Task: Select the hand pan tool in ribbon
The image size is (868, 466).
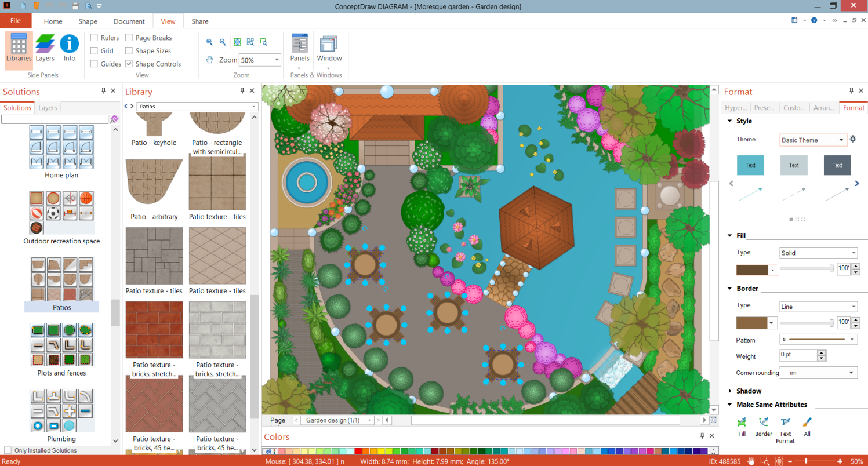Action: [x=210, y=60]
